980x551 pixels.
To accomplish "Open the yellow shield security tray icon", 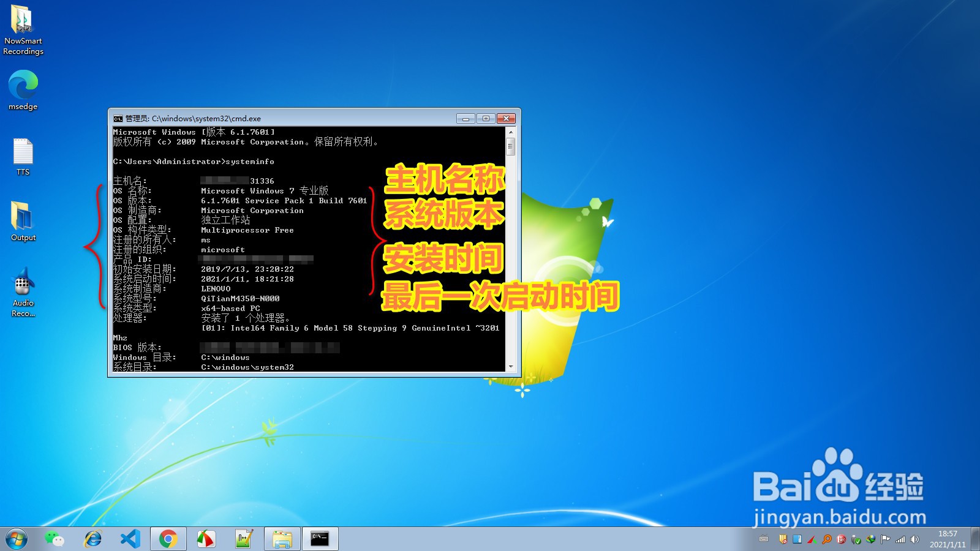I will tap(783, 539).
